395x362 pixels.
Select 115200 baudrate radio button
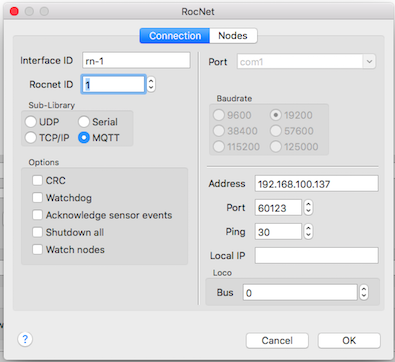[x=219, y=146]
